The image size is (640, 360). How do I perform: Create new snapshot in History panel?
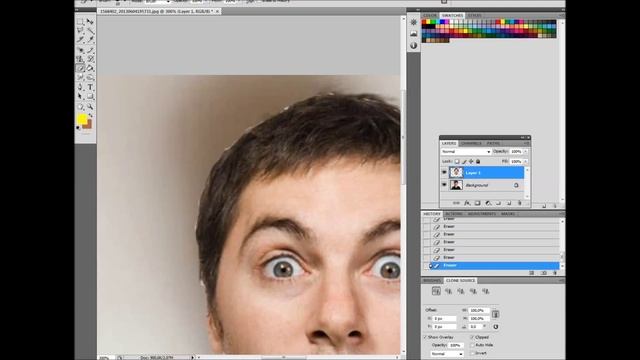coord(544,273)
